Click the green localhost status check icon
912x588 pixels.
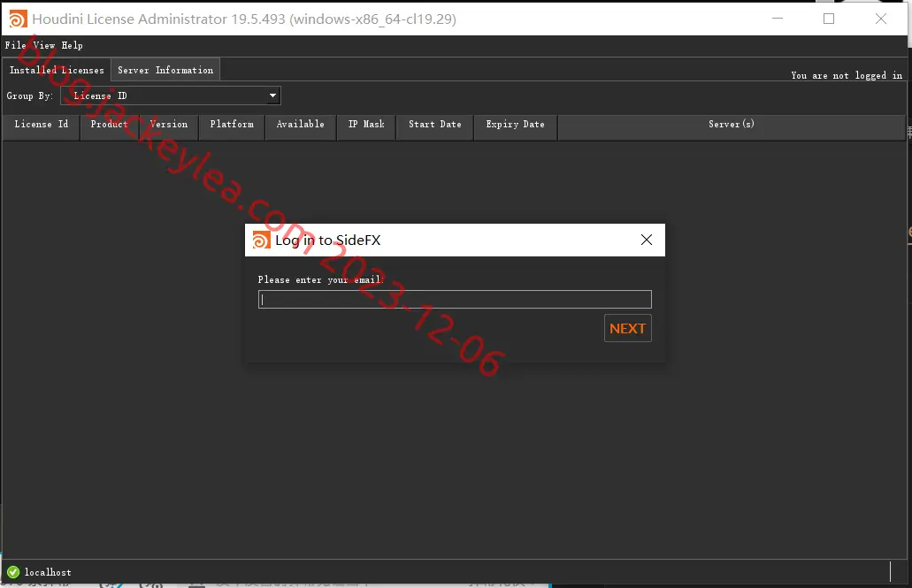(x=12, y=572)
